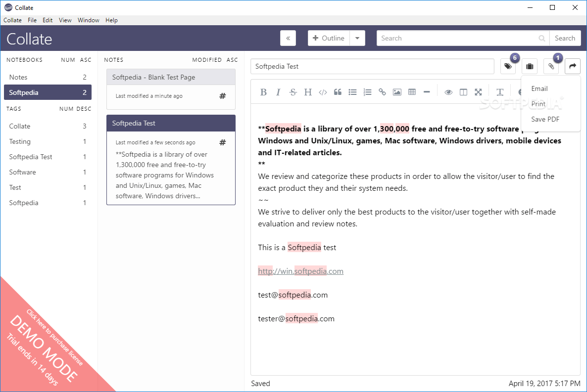
Task: Filter by the Software tag
Action: tap(48, 172)
